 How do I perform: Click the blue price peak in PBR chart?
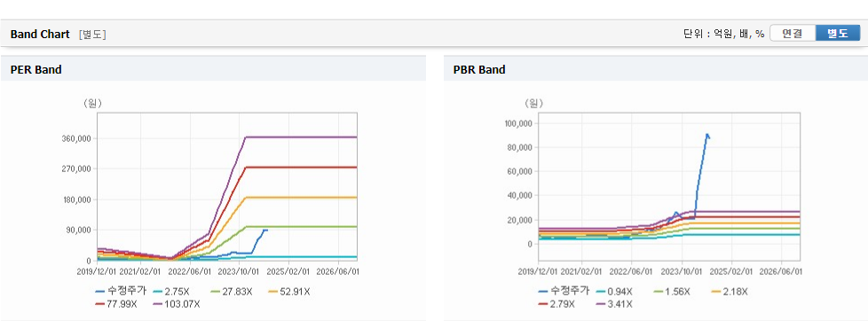(707, 135)
